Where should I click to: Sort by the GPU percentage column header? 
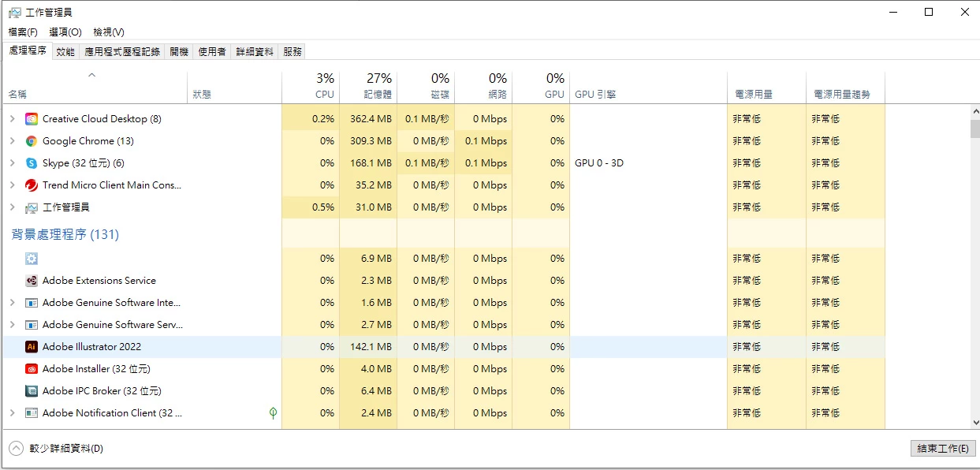(x=541, y=87)
